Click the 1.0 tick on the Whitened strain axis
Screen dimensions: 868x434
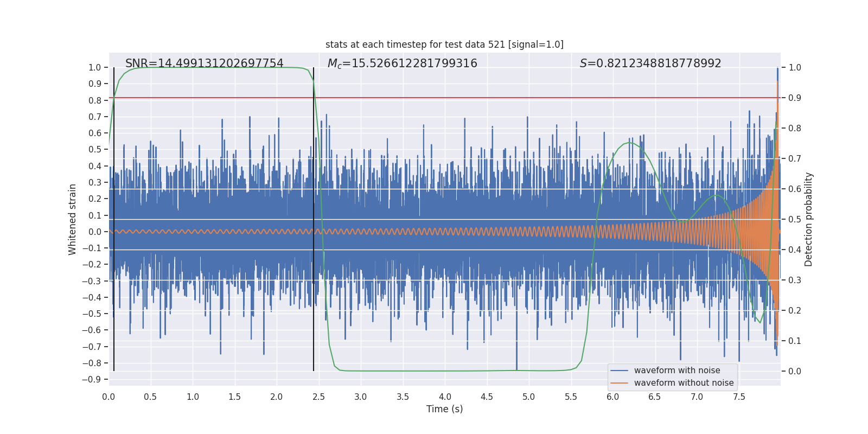94,67
